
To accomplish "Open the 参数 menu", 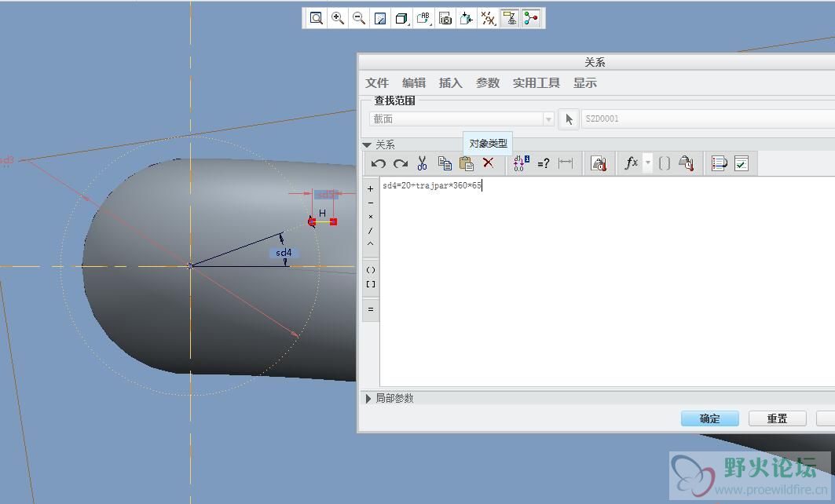I will point(488,83).
